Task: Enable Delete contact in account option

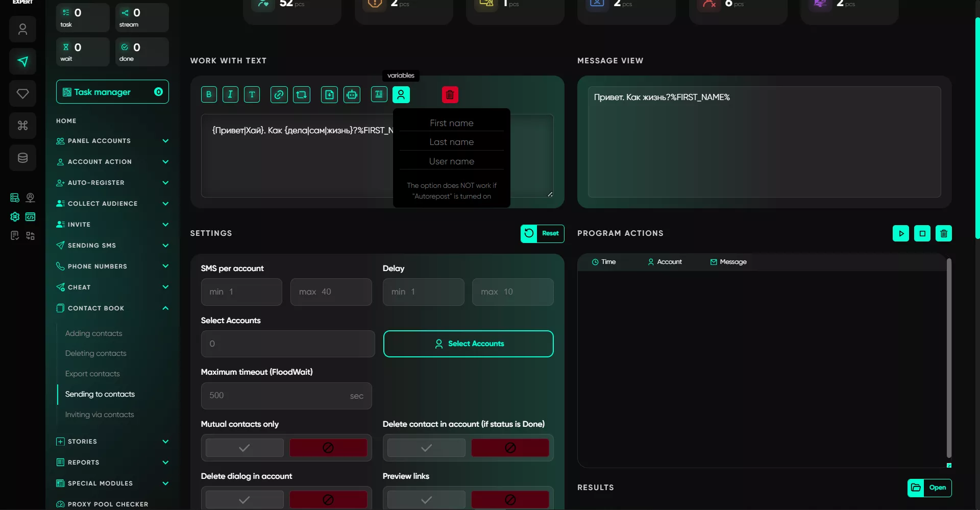Action: 426,448
